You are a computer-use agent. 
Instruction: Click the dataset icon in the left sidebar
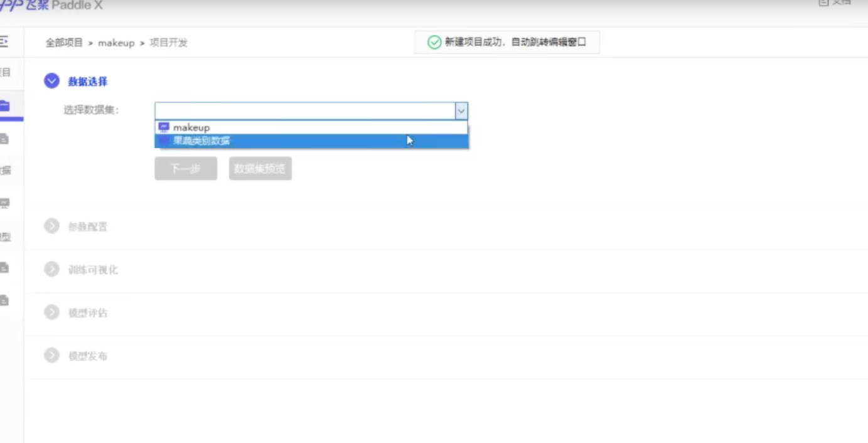click(5, 139)
